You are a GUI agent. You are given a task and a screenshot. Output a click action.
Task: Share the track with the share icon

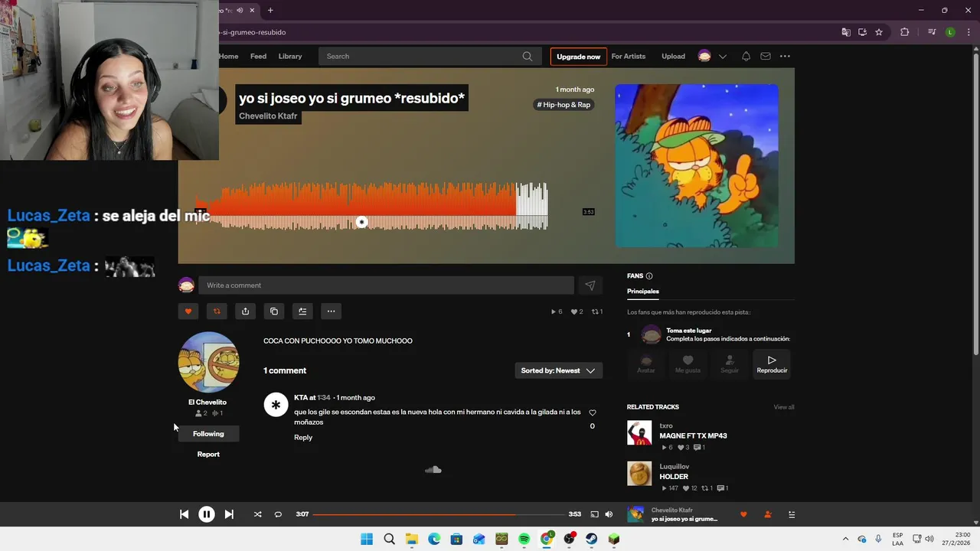[x=245, y=311]
